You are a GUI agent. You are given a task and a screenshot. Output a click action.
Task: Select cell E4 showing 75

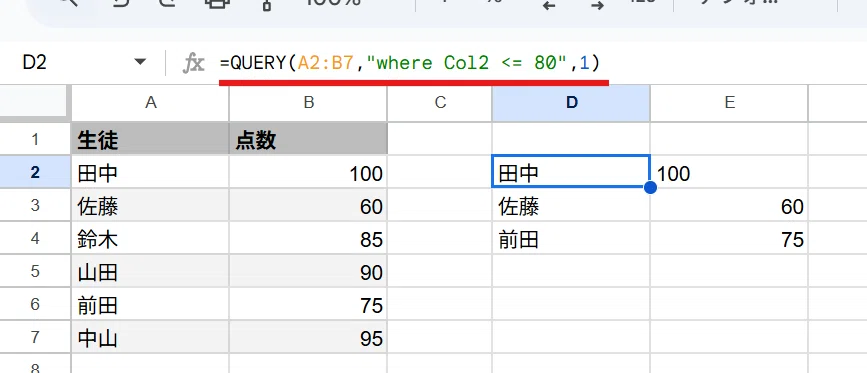click(729, 238)
